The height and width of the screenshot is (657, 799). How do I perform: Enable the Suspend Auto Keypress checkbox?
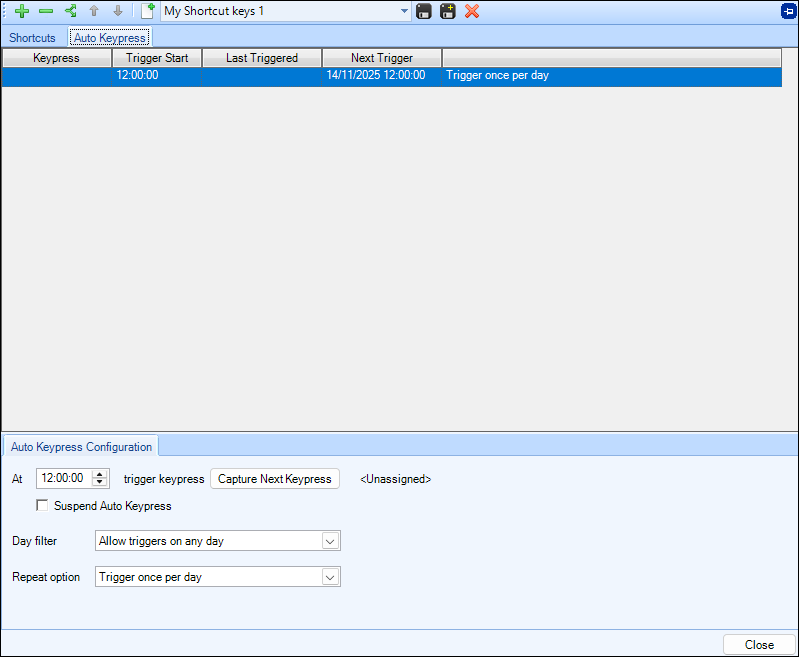pos(42,506)
